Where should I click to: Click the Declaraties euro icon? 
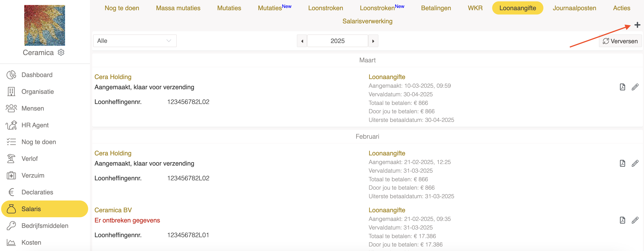(11, 192)
